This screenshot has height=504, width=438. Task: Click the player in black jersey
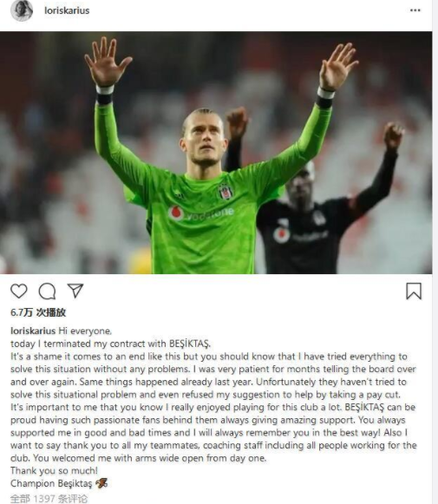point(315,206)
